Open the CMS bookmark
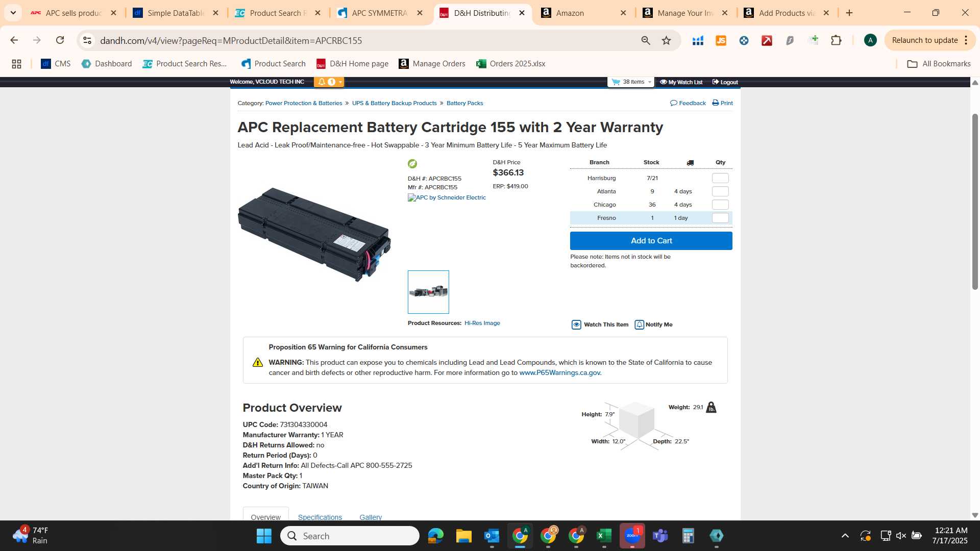The height and width of the screenshot is (551, 980). [x=56, y=64]
